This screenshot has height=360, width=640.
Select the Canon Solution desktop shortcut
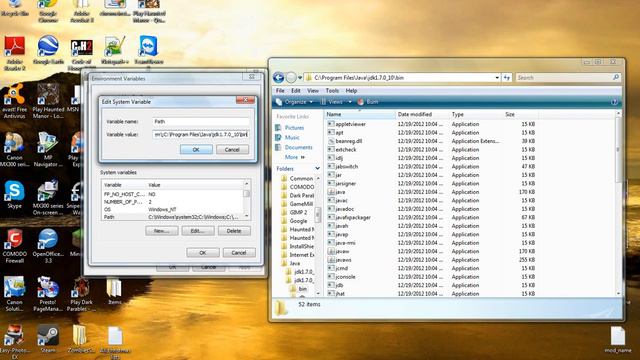pyautogui.click(x=15, y=294)
